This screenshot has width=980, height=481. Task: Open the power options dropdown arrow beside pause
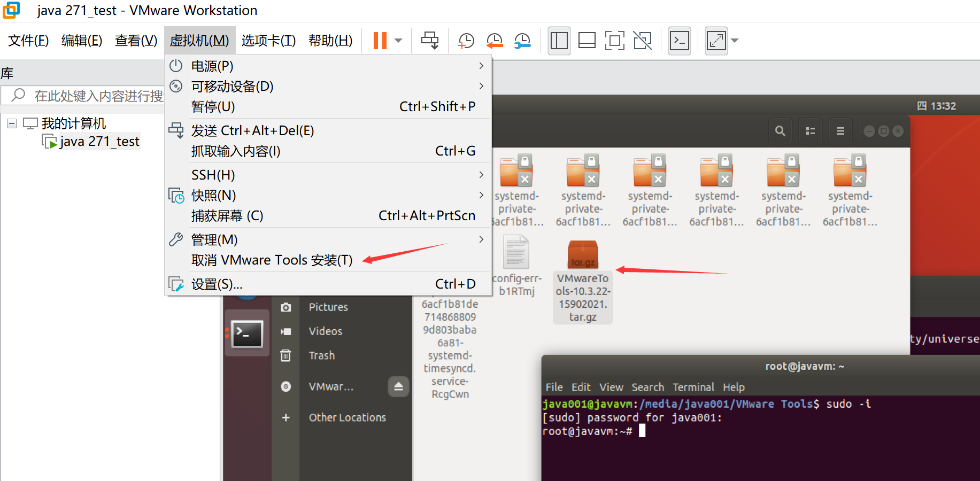[398, 41]
